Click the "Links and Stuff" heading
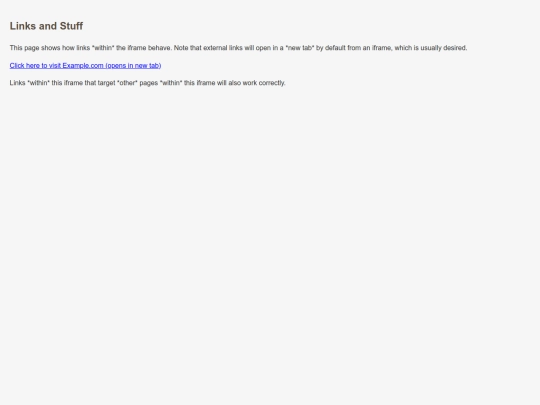The height and width of the screenshot is (405, 540). [x=46, y=26]
